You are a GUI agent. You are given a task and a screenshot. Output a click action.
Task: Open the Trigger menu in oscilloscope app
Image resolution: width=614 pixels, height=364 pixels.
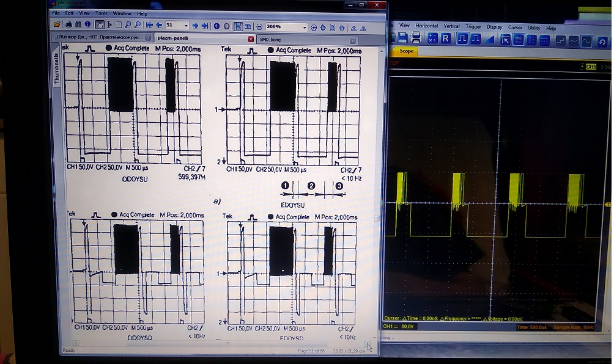(473, 26)
